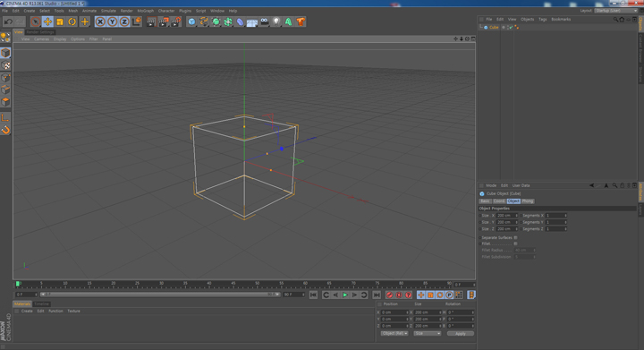Make object editable icon in left palette

5,38
